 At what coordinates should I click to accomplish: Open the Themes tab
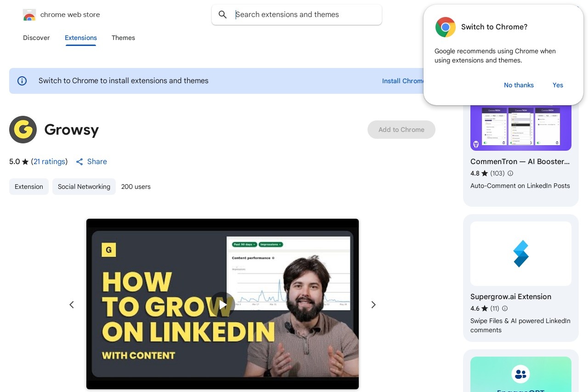coord(123,38)
